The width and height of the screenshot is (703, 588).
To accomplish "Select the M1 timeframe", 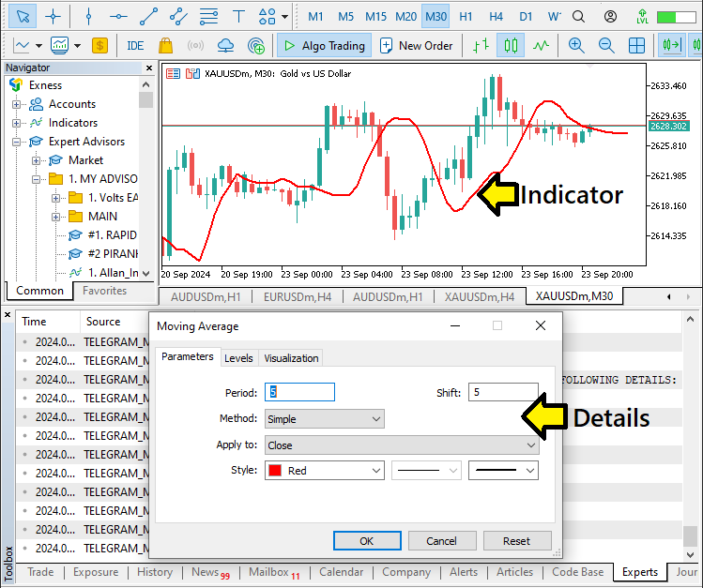I will 315,17.
